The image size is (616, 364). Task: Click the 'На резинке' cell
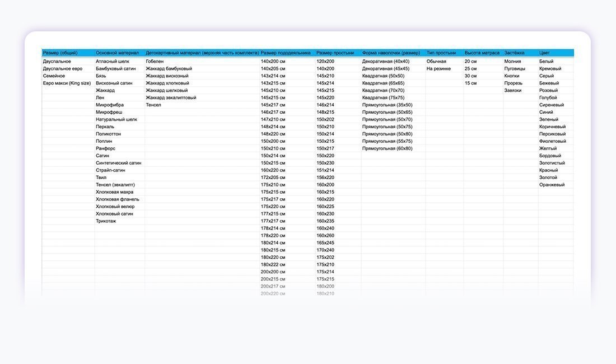(x=439, y=69)
